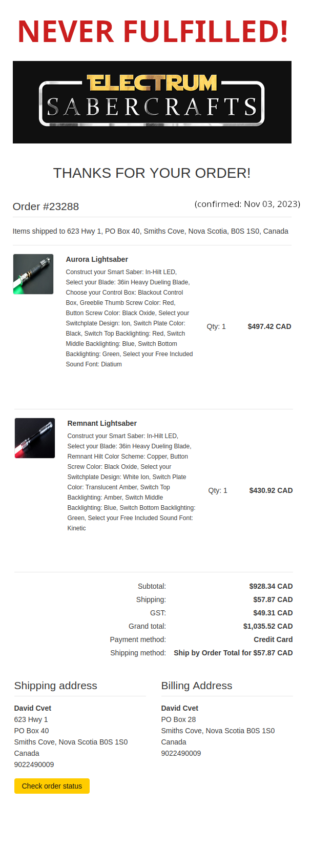Image resolution: width=312 pixels, height=868 pixels.
Task: Click the Credit Card payment method value
Action: tap(273, 639)
